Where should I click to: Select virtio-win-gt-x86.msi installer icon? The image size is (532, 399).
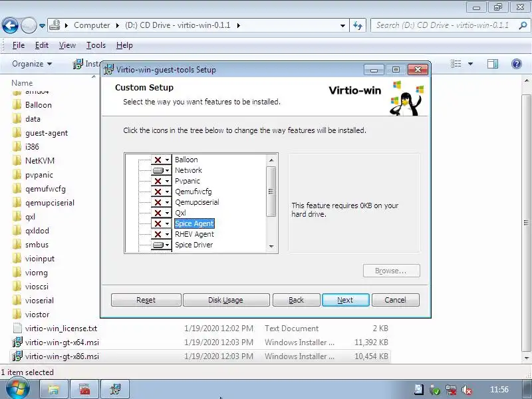point(17,356)
